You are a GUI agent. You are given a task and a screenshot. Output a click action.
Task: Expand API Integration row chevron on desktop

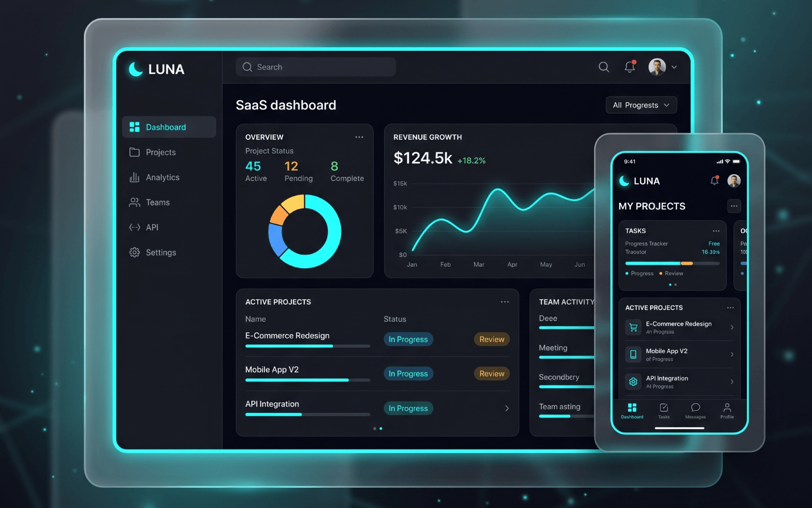(507, 408)
